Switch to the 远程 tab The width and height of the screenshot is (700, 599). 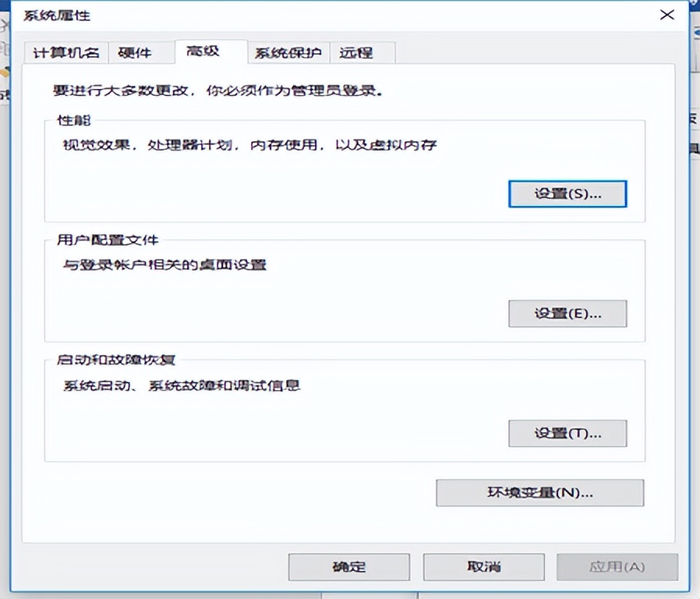(x=358, y=52)
